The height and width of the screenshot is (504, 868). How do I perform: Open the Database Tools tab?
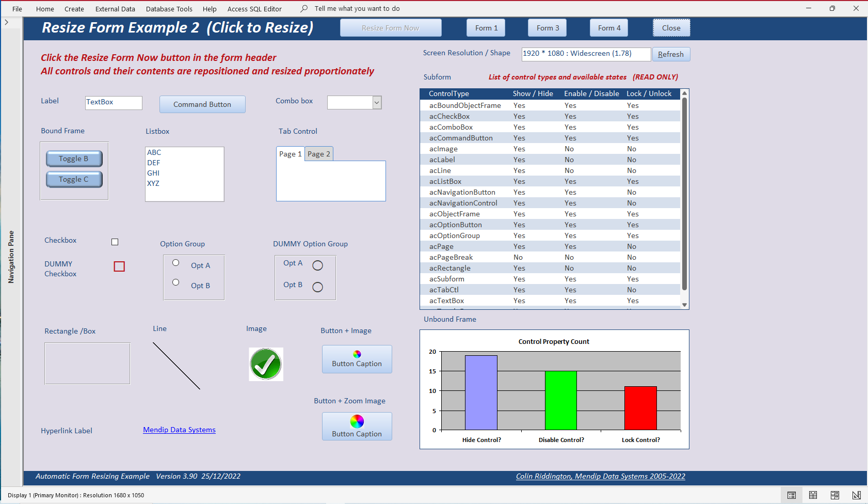click(169, 9)
